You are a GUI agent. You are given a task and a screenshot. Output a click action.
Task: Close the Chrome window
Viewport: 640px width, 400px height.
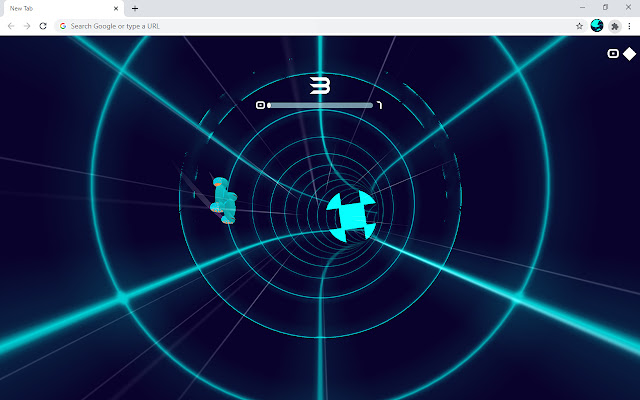coord(628,7)
